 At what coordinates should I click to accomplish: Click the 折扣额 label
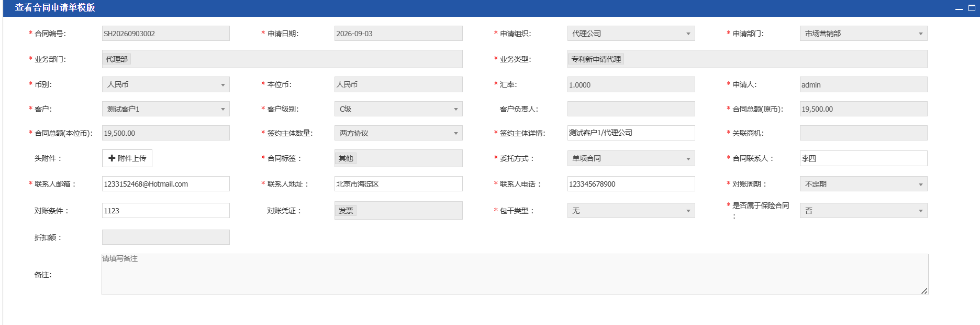48,237
